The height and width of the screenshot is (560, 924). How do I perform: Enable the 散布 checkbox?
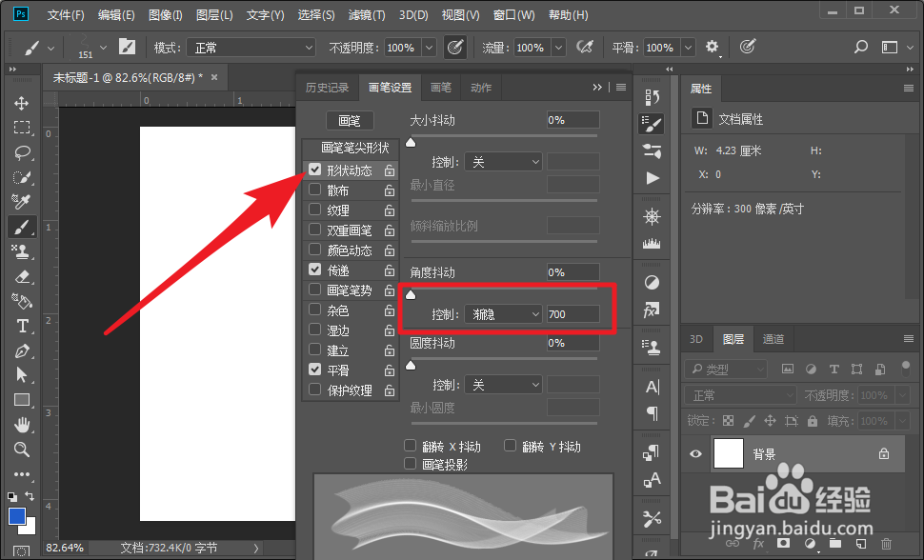[314, 190]
